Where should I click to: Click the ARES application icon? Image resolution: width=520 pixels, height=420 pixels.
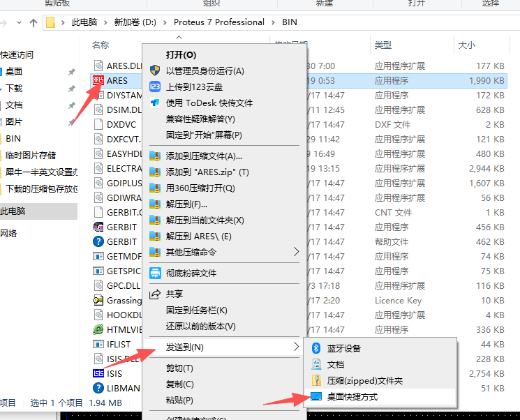click(x=98, y=80)
